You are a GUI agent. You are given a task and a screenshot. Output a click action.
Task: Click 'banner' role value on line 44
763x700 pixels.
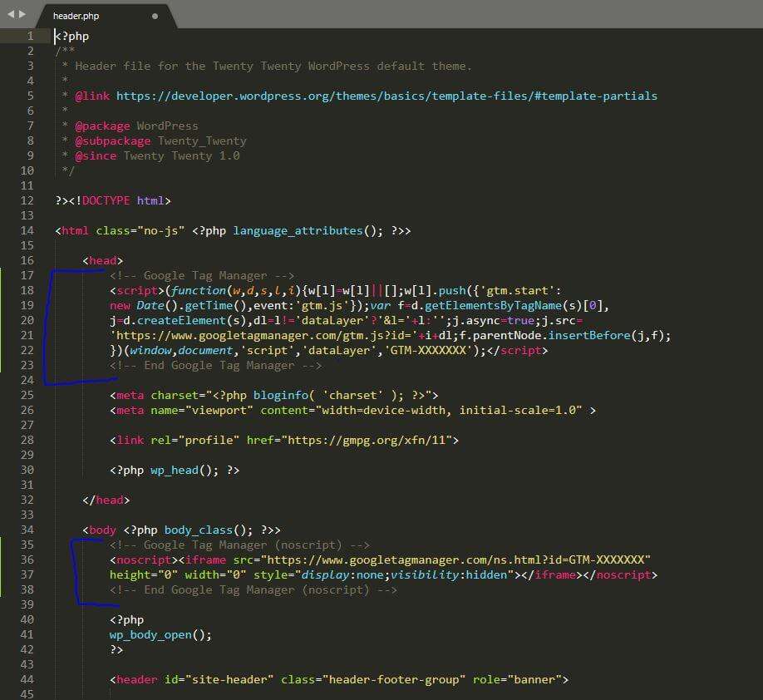pos(534,679)
